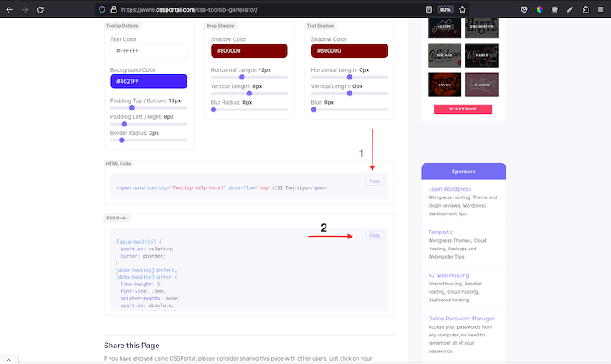This screenshot has height=364, width=611.
Task: Go back to the previous page
Action: click(9, 10)
